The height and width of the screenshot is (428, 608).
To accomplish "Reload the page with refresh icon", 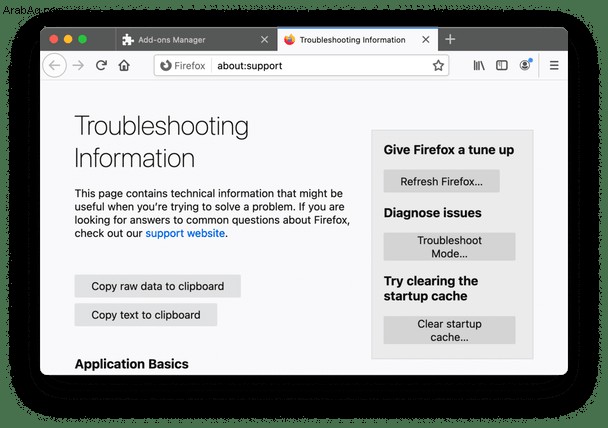I will (101, 65).
